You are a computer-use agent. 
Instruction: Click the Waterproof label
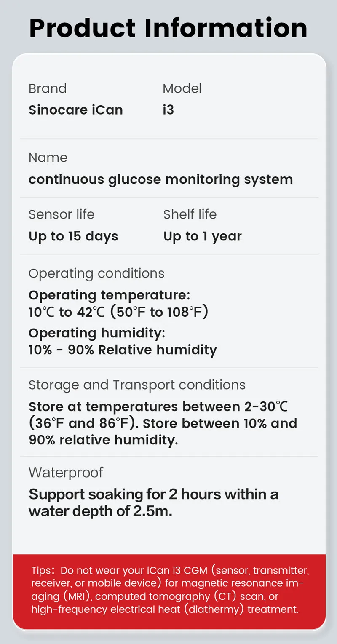[66, 472]
